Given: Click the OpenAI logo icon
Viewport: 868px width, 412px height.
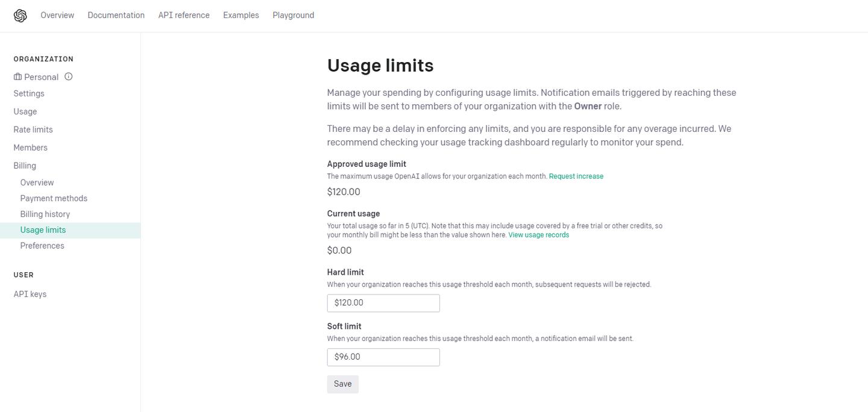Looking at the screenshot, I should pyautogui.click(x=20, y=16).
